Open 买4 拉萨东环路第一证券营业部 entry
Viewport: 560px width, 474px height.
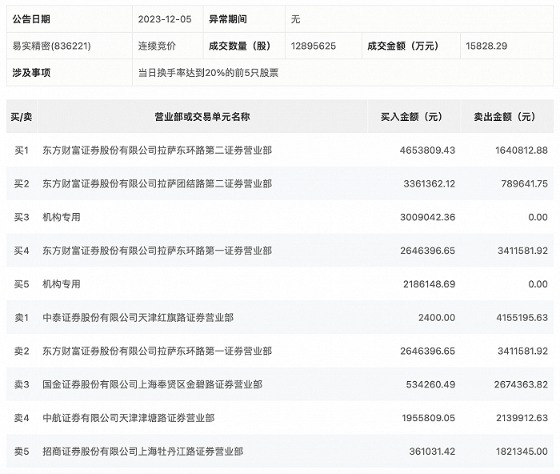pos(157,251)
